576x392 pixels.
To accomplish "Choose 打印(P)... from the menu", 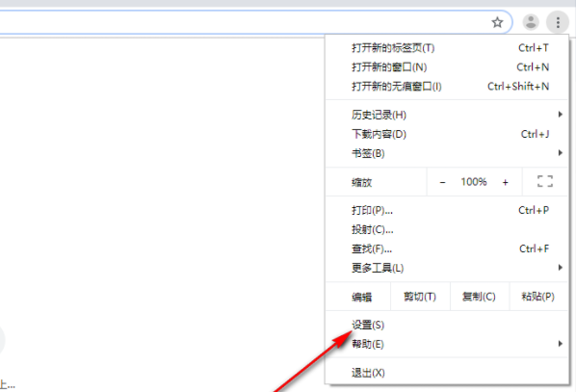I will tap(447, 211).
